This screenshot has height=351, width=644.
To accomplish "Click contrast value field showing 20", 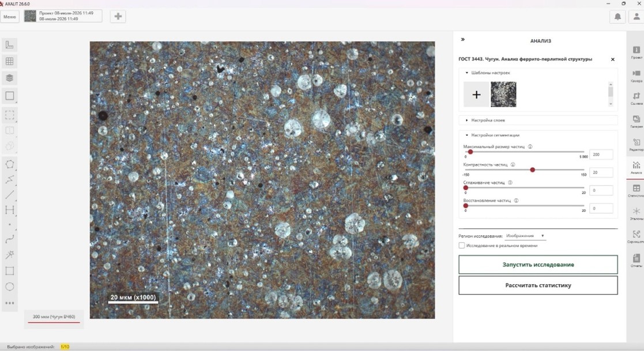I will [601, 172].
